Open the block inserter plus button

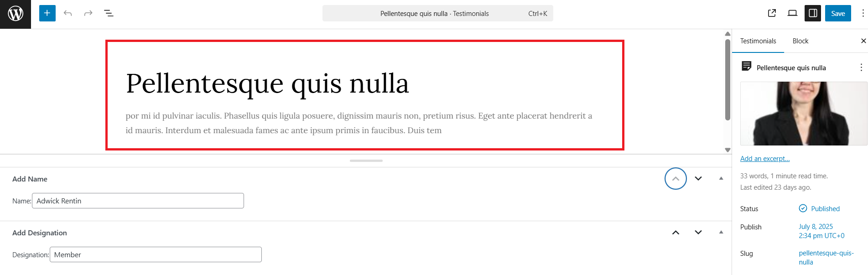[x=47, y=13]
